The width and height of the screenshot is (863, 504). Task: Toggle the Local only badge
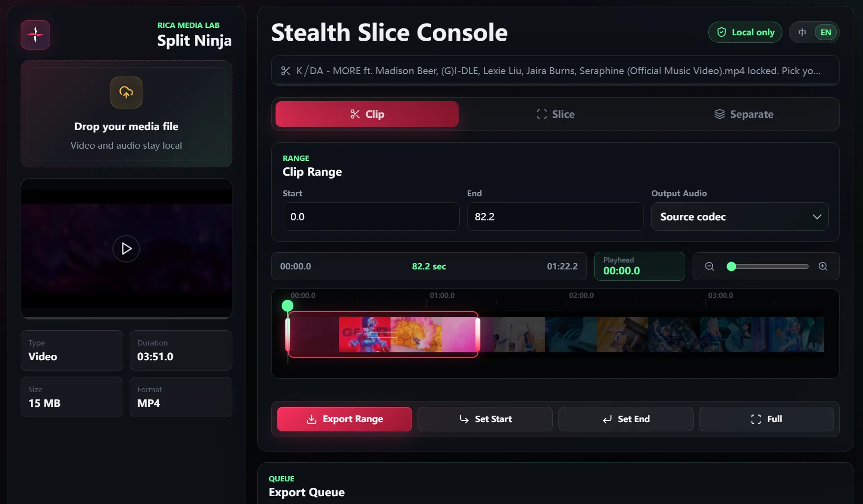(x=745, y=32)
